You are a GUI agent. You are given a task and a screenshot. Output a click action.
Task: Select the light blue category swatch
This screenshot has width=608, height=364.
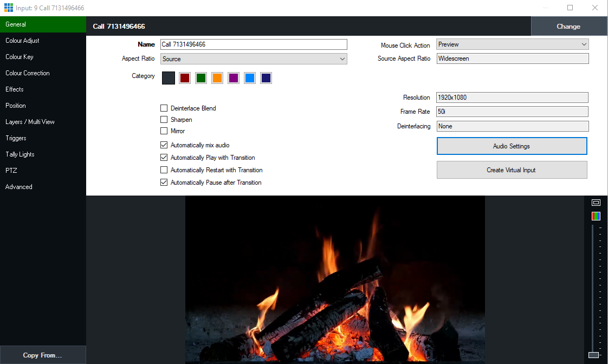(250, 78)
